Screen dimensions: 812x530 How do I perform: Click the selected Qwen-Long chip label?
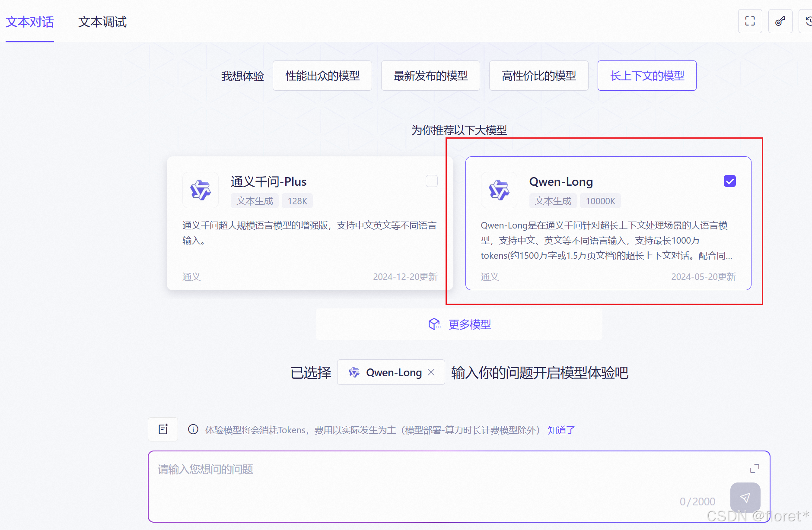[x=394, y=372]
